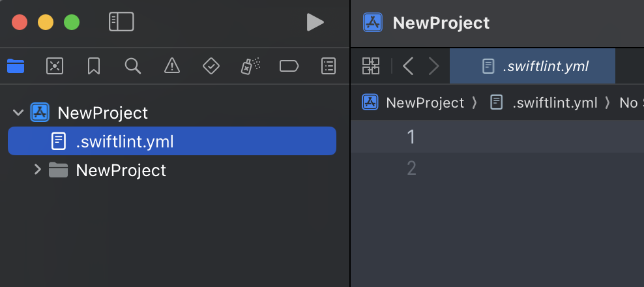644x287 pixels.
Task: Show the Bookmark navigator
Action: click(x=94, y=65)
